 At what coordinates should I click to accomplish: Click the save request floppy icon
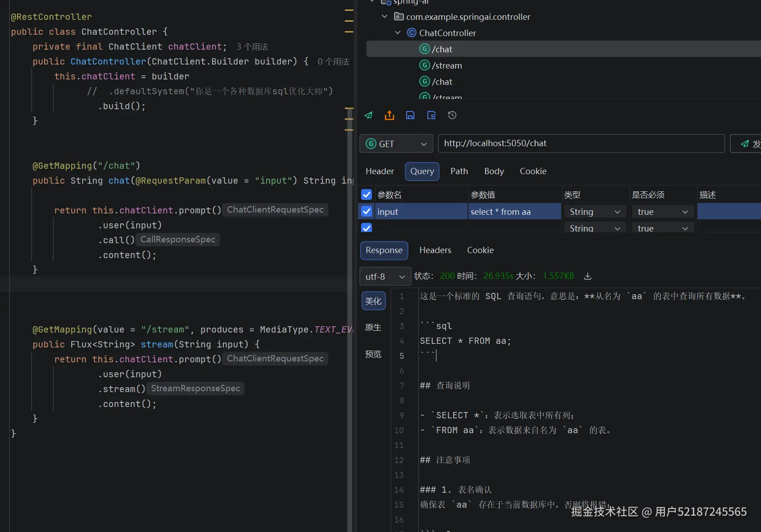410,116
